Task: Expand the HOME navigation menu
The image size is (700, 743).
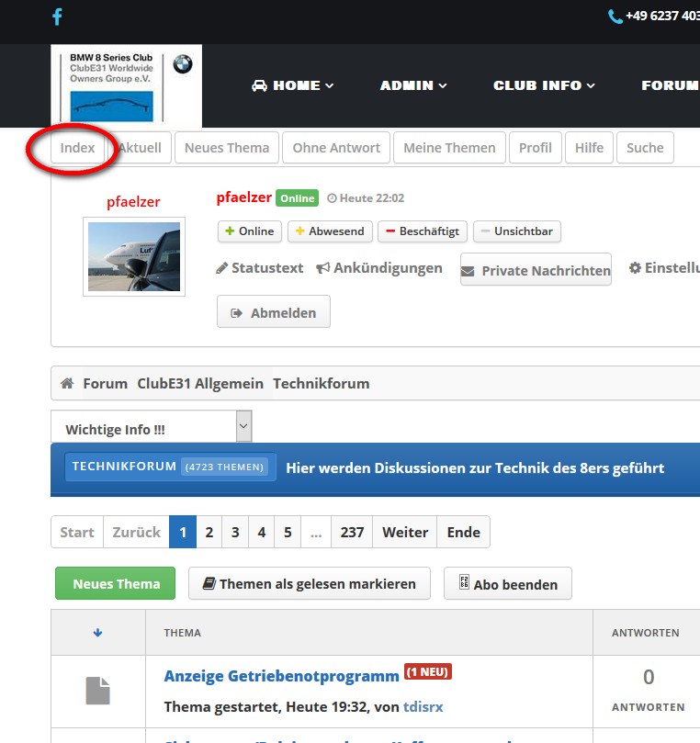Action: 292,85
